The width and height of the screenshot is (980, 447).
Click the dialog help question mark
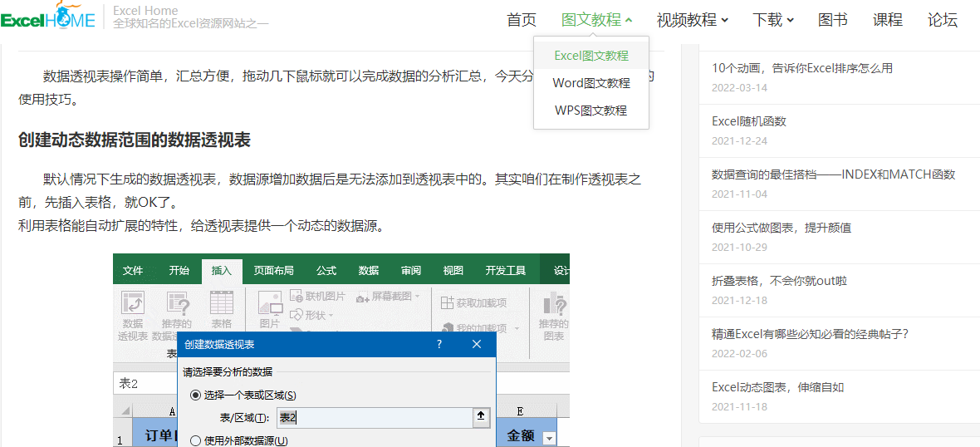click(439, 345)
